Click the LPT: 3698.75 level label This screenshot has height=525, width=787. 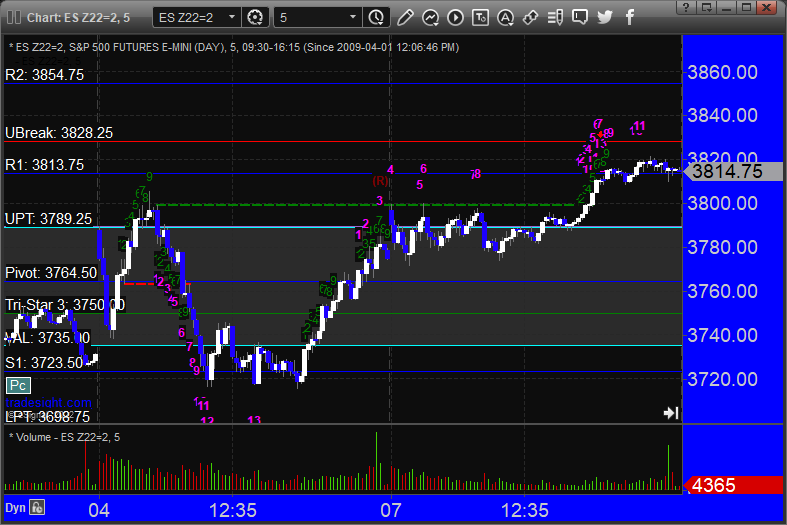pos(47,417)
